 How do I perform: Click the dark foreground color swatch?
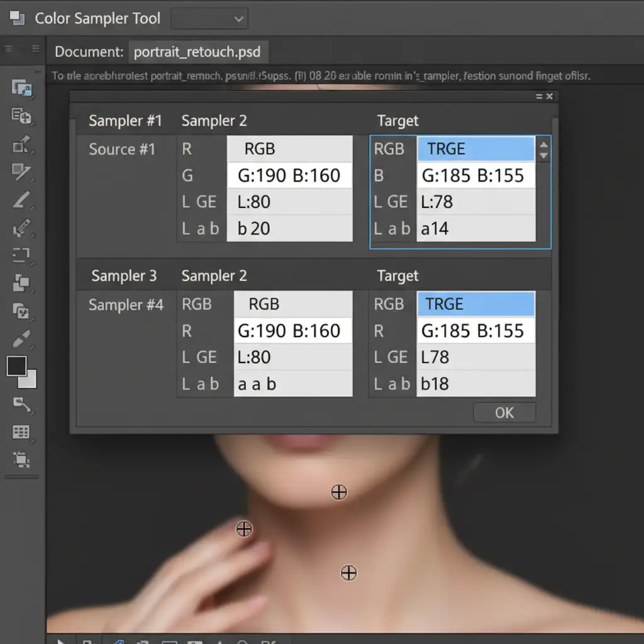click(x=16, y=366)
